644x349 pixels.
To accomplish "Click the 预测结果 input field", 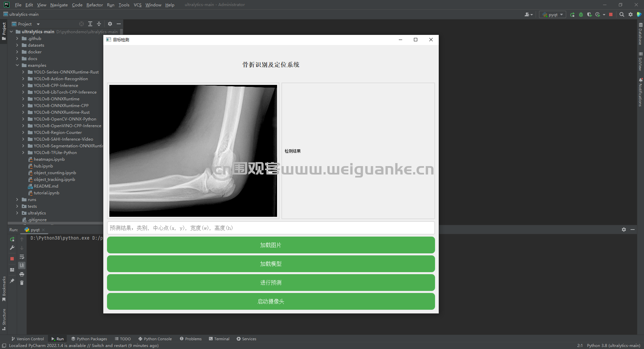I will (270, 228).
